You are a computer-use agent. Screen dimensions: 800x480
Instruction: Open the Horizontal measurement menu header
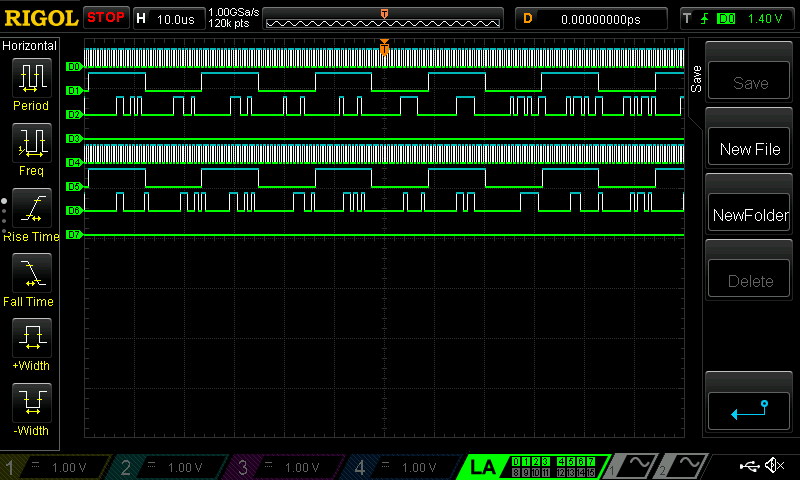coord(35,46)
